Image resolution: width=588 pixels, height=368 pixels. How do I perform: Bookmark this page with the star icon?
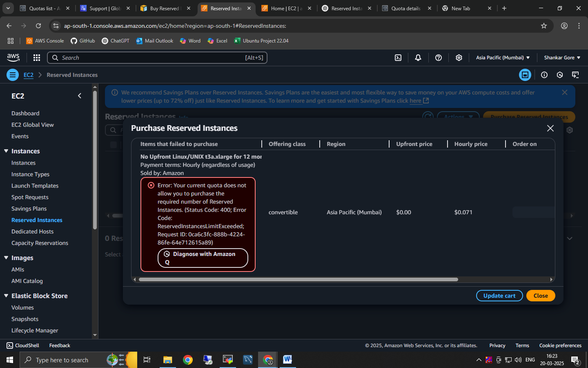(x=544, y=26)
